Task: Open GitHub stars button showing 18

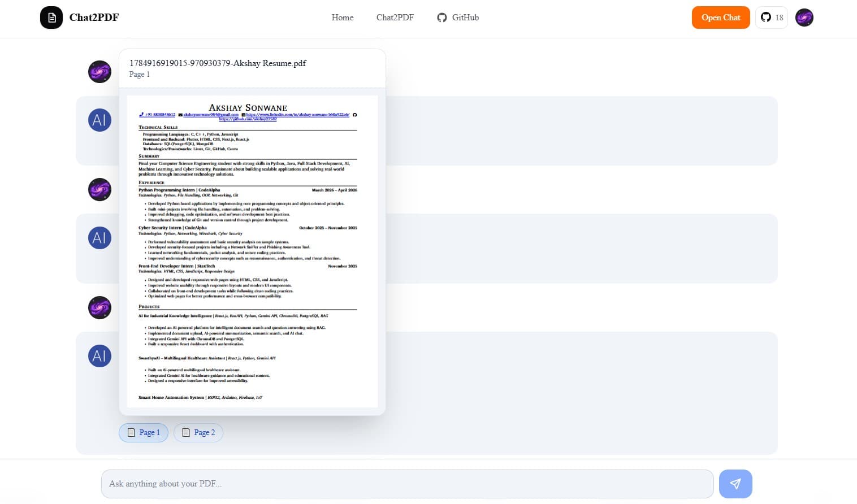Action: tap(772, 18)
